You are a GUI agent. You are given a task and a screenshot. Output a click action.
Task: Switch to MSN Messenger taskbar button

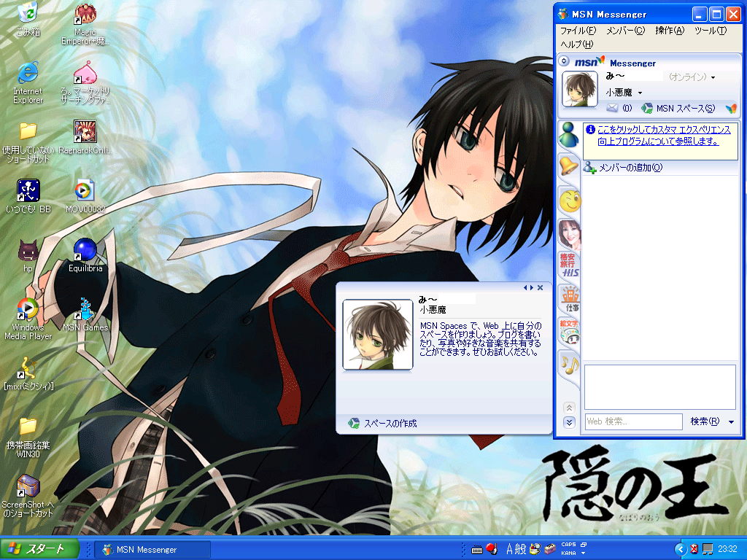tap(152, 550)
